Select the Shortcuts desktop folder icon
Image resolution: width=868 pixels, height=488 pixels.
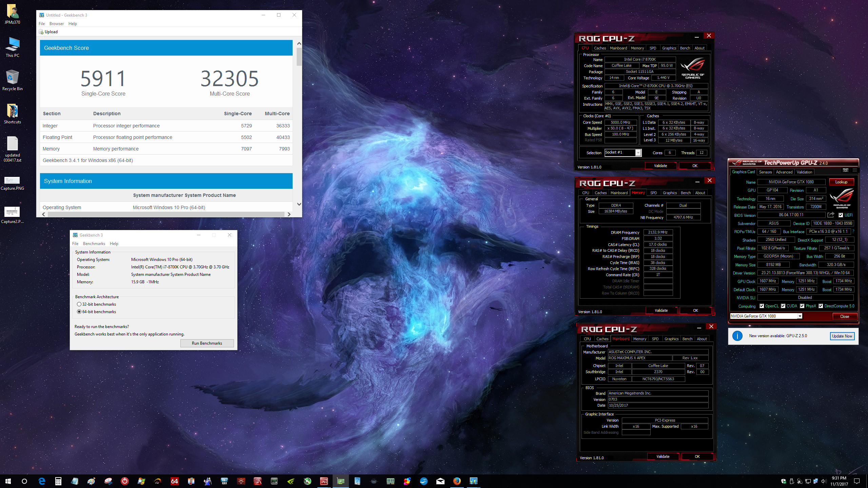coord(13,114)
